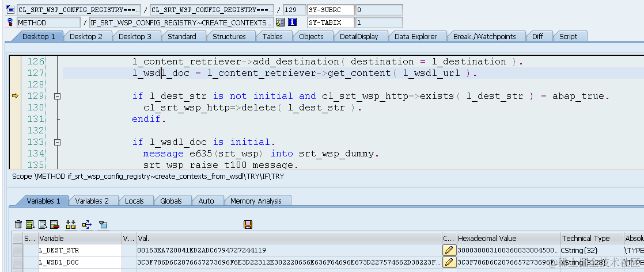Click line number 134 in the editor

(36, 154)
